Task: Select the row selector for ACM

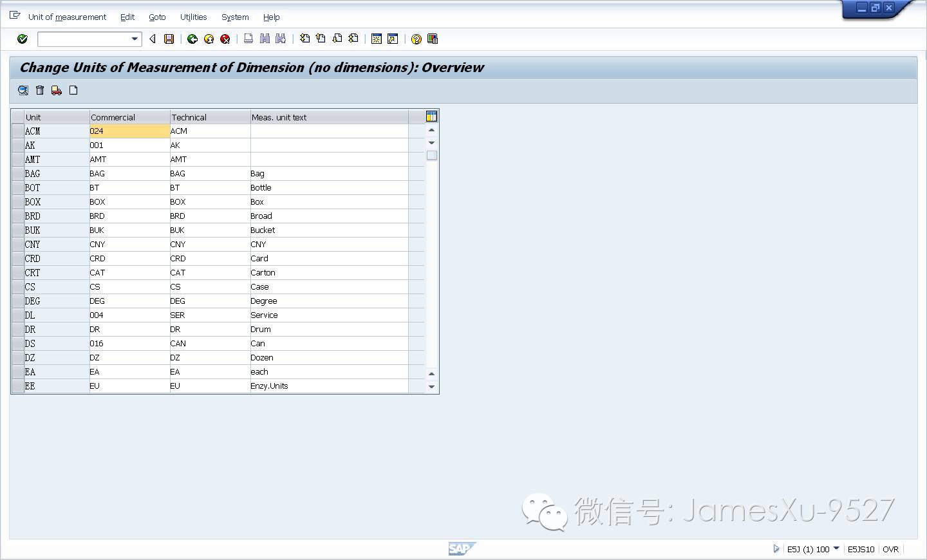Action: click(17, 131)
